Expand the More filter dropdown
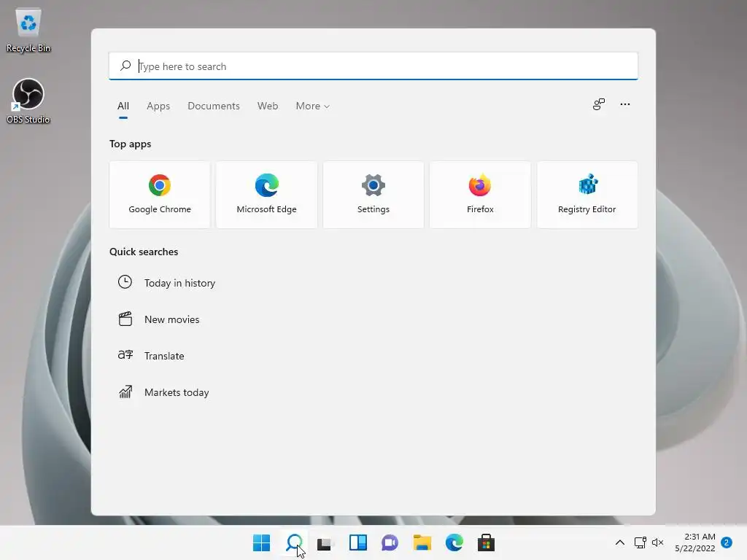This screenshot has width=747, height=560. 312,106
